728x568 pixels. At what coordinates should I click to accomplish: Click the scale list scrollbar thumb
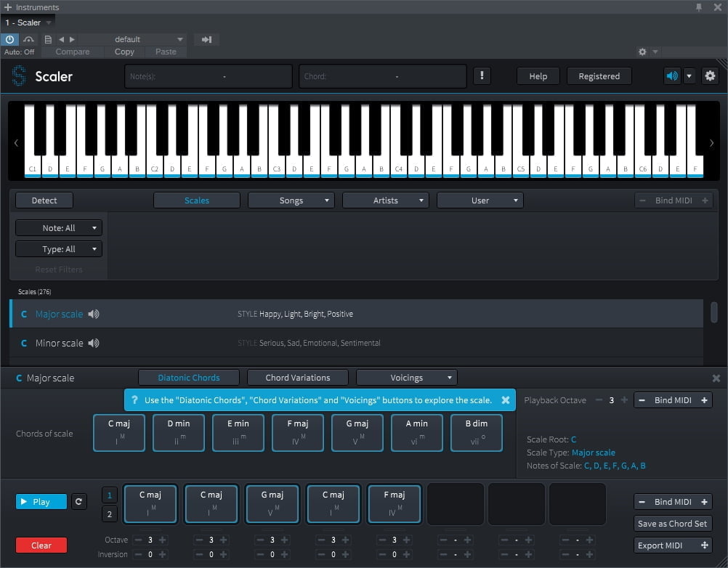click(714, 312)
